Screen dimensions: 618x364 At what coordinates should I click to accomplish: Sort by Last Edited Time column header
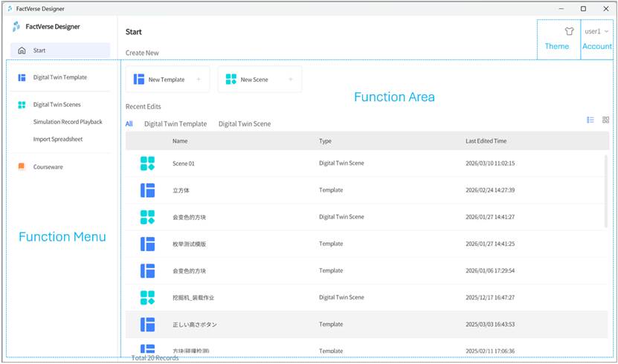point(486,141)
